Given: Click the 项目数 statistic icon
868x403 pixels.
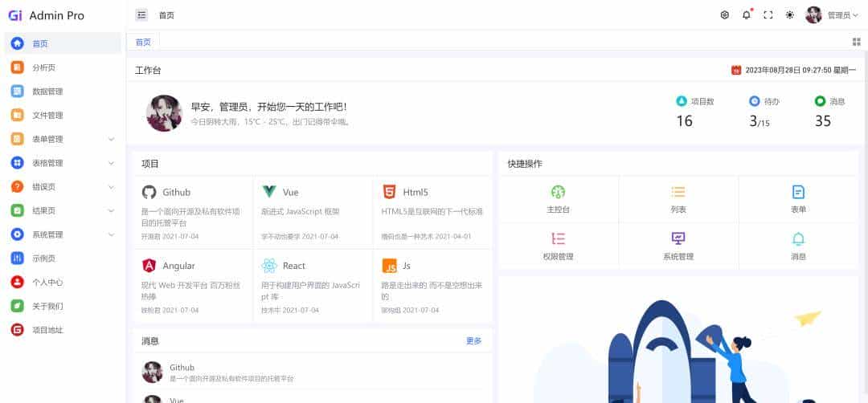Looking at the screenshot, I should click(682, 101).
